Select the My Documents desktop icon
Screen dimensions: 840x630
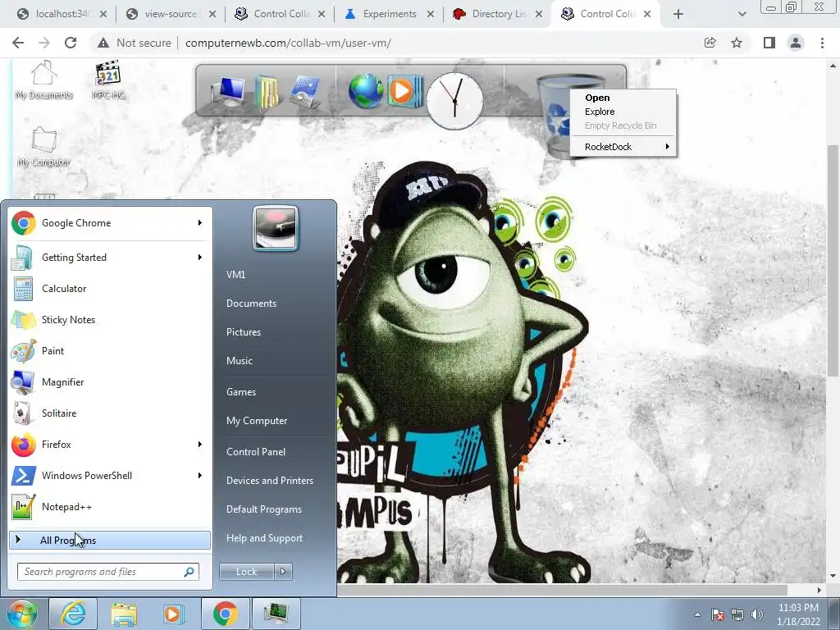(43, 80)
